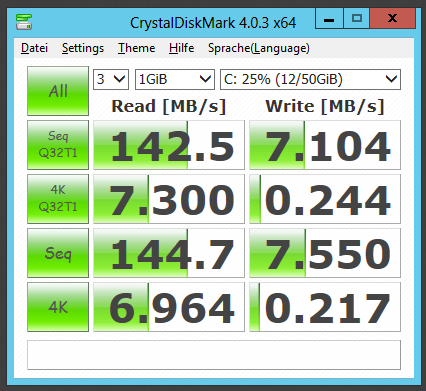The height and width of the screenshot is (391, 426).
Task: Start the 4K Q32T1 test
Action: pyautogui.click(x=58, y=199)
